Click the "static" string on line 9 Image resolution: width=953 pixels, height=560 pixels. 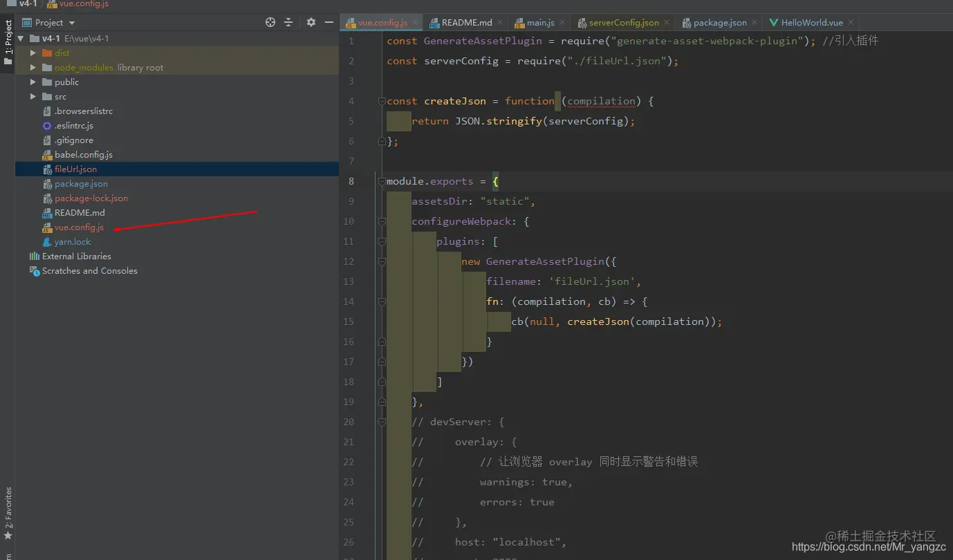point(505,201)
